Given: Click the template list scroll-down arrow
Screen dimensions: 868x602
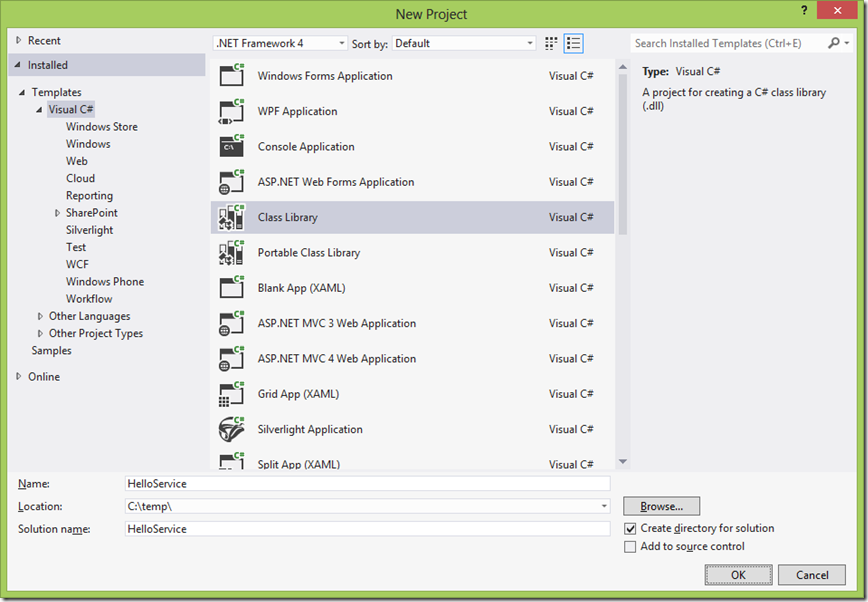Looking at the screenshot, I should [623, 461].
